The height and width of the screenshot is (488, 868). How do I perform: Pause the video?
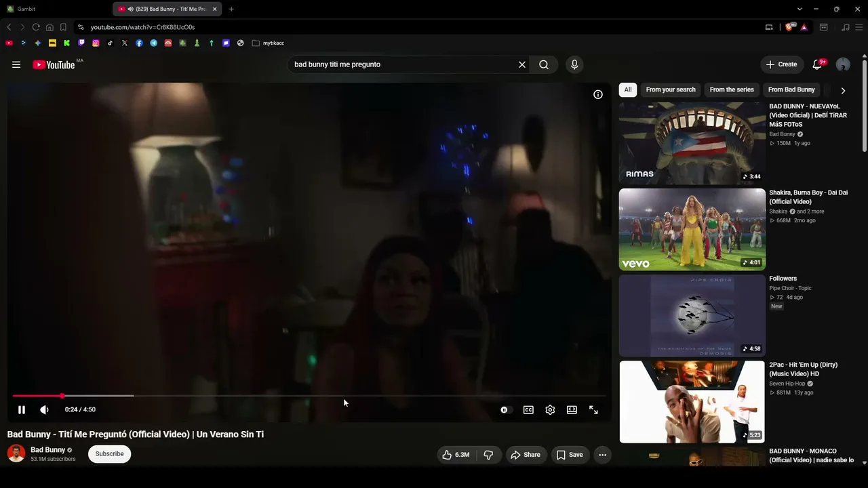tap(22, 409)
